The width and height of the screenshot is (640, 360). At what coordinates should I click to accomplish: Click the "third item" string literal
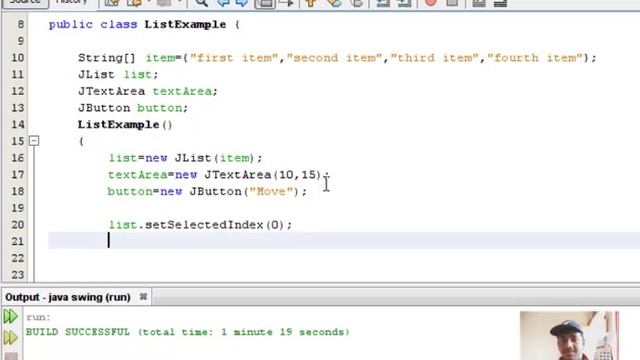coord(435,58)
